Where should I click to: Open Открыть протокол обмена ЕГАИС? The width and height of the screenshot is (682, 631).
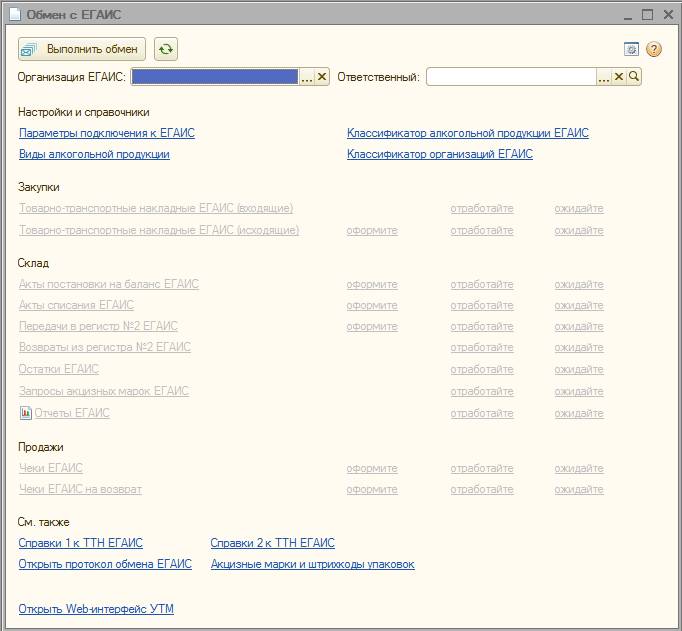tap(105, 564)
